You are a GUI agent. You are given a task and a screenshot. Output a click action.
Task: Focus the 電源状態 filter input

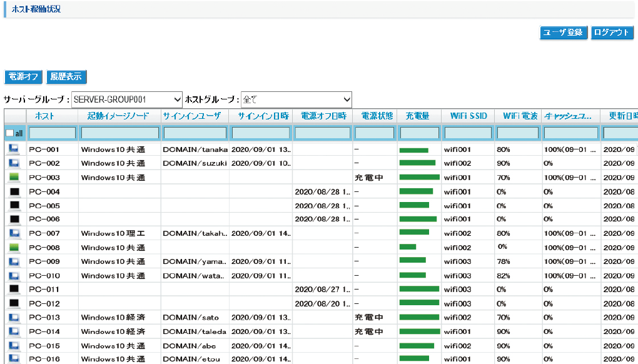[x=375, y=133]
